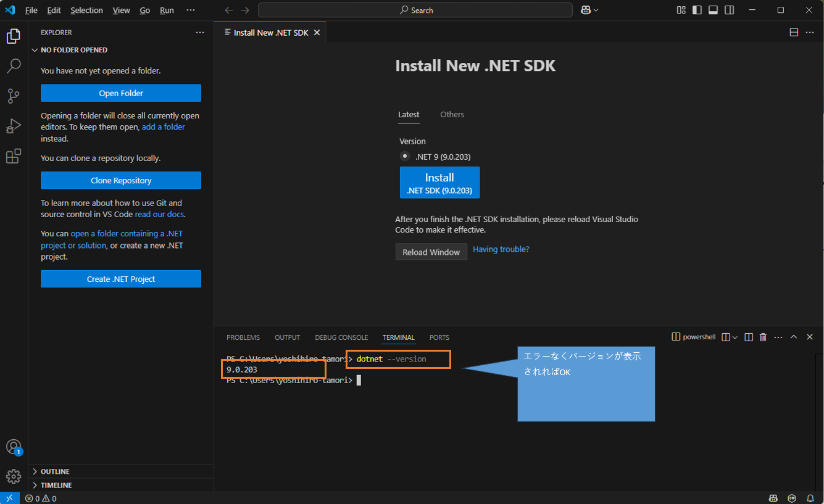This screenshot has width=824, height=504.
Task: Click the top Search command bar
Action: click(x=415, y=10)
